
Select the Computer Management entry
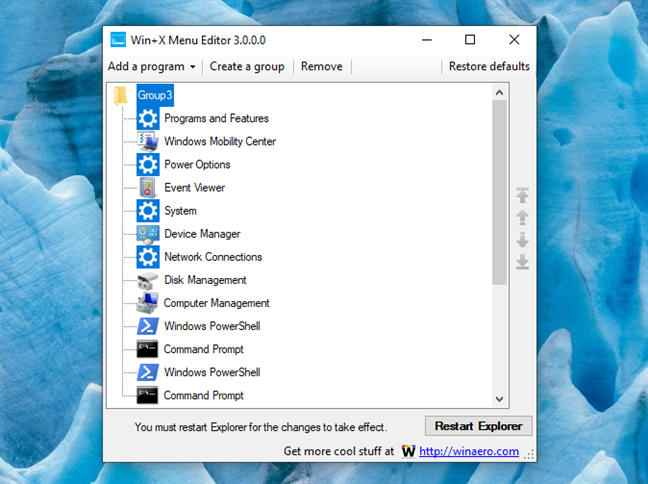pyautogui.click(x=217, y=303)
